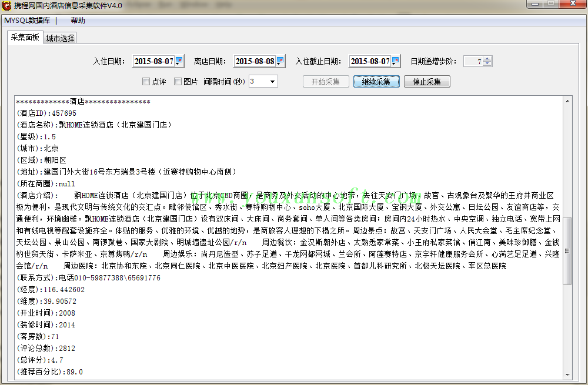Open the 帮助 menu
The width and height of the screenshot is (588, 385).
tap(78, 21)
